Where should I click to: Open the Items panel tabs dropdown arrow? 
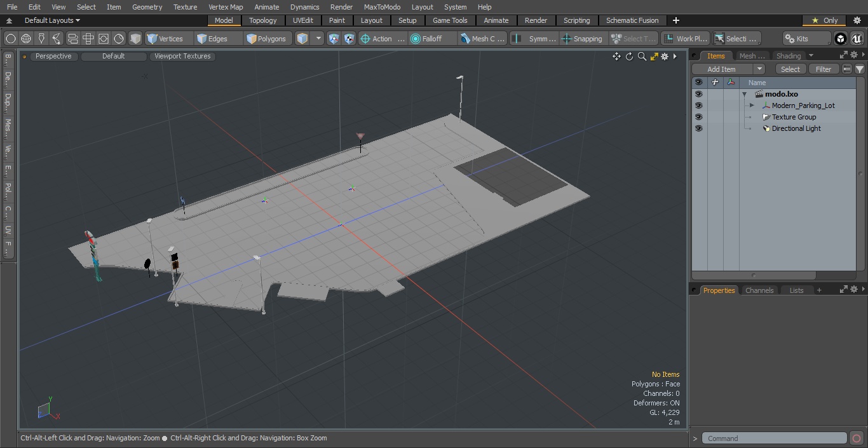click(x=811, y=56)
